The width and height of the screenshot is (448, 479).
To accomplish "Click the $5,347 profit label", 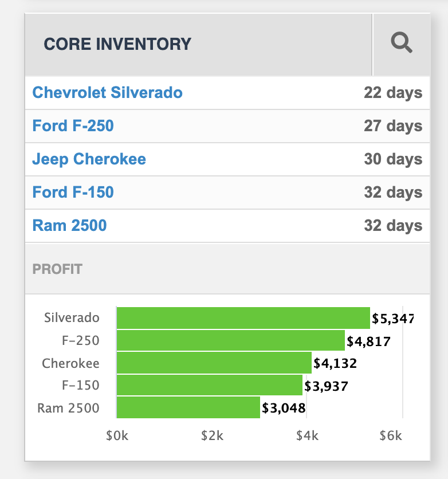I will 392,319.
